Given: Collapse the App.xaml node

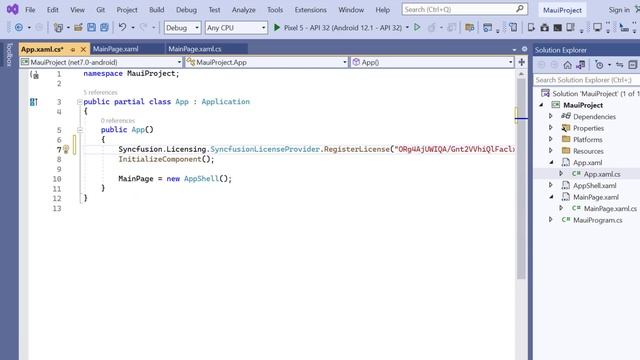Looking at the screenshot, I should (x=551, y=162).
